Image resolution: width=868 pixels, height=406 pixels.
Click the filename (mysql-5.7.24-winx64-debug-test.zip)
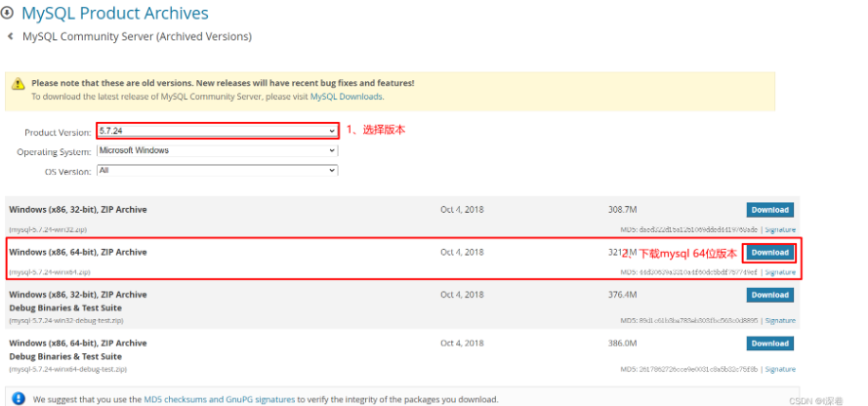pos(68,370)
